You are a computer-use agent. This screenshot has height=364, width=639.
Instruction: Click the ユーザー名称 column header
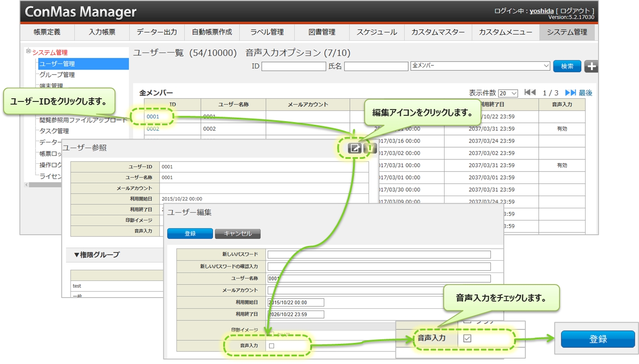click(x=234, y=105)
